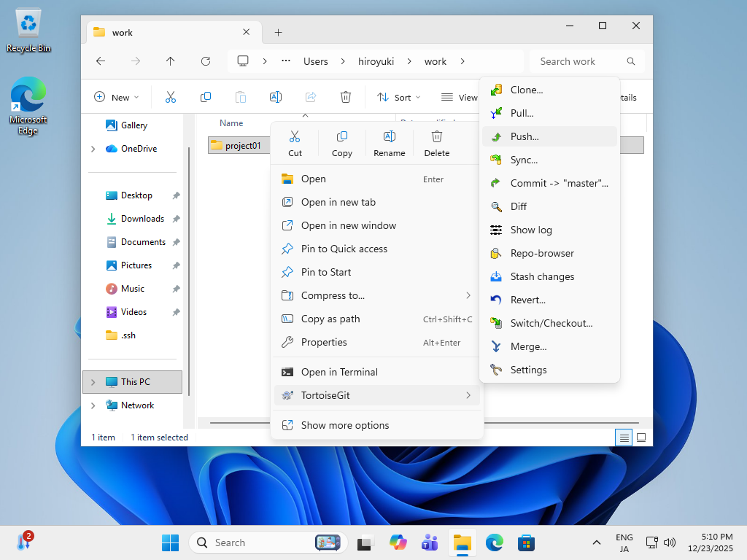747x560 pixels.
Task: Open the Sort dropdown in toolbar
Action: [x=398, y=98]
